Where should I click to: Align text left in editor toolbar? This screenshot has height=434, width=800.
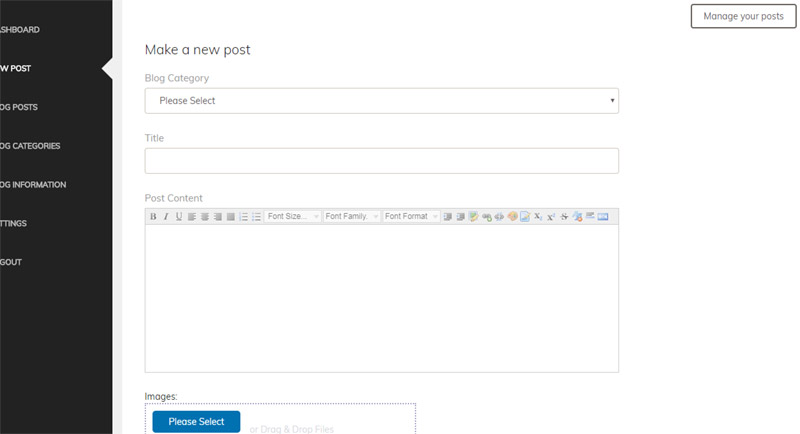coord(192,217)
